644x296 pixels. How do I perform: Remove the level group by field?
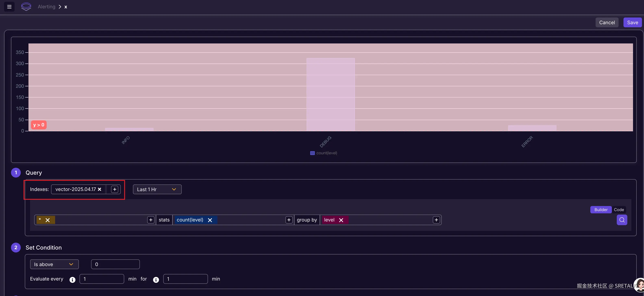pyautogui.click(x=341, y=220)
